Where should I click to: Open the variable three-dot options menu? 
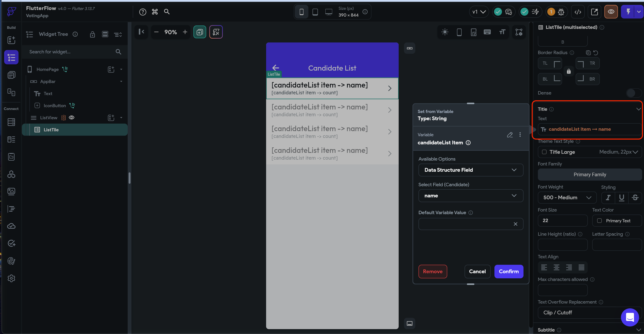[x=520, y=135]
